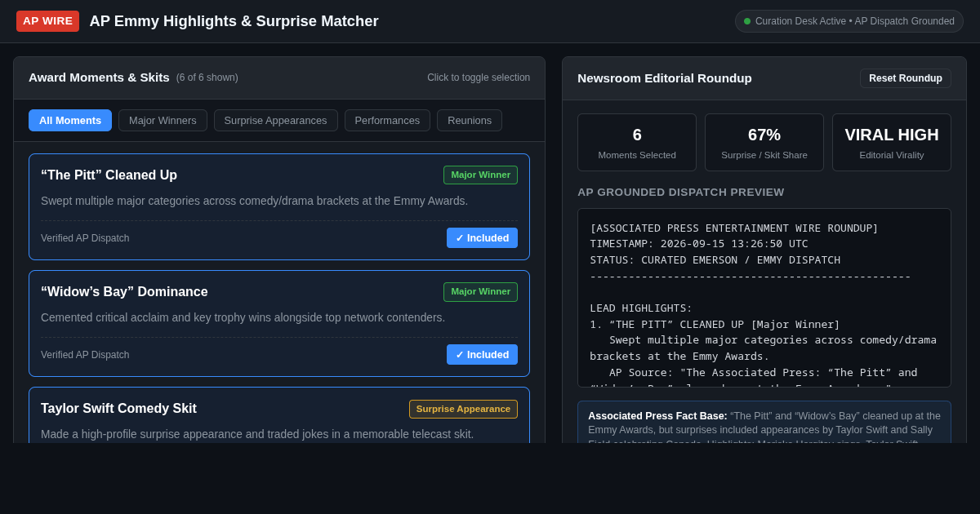Click inside the AP dispatch preview text box
Screen dimensions: 980x514
pyautogui.click(x=764, y=298)
